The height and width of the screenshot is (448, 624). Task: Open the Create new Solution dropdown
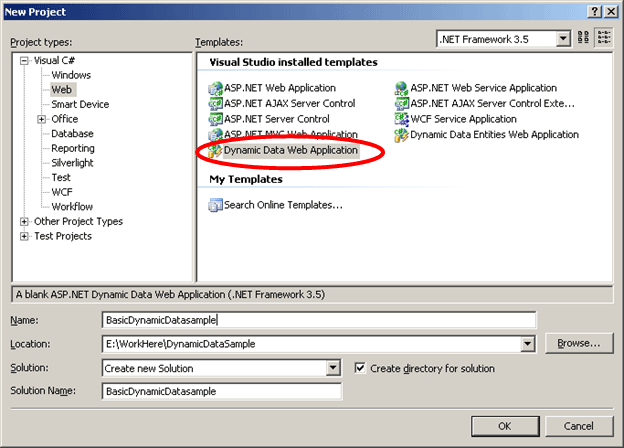click(333, 368)
